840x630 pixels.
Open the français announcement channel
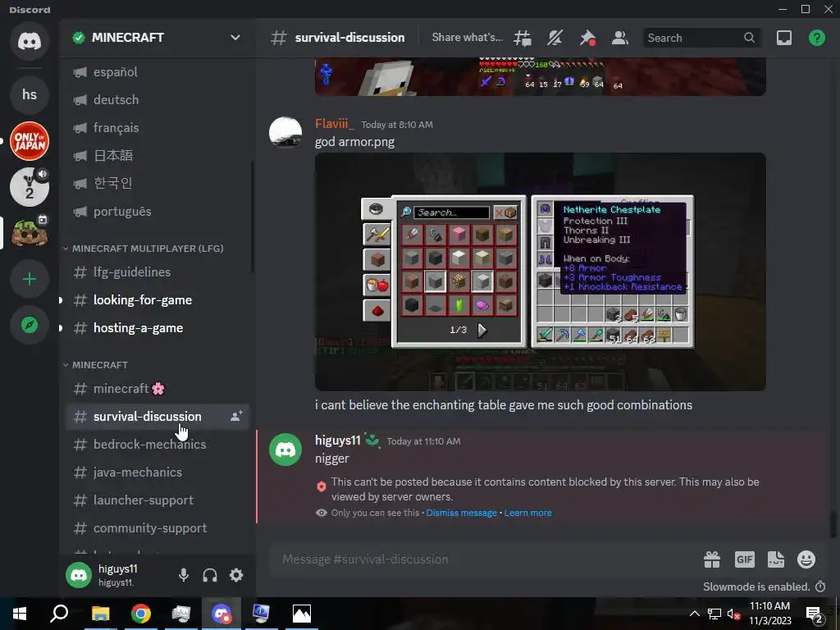(x=157, y=127)
